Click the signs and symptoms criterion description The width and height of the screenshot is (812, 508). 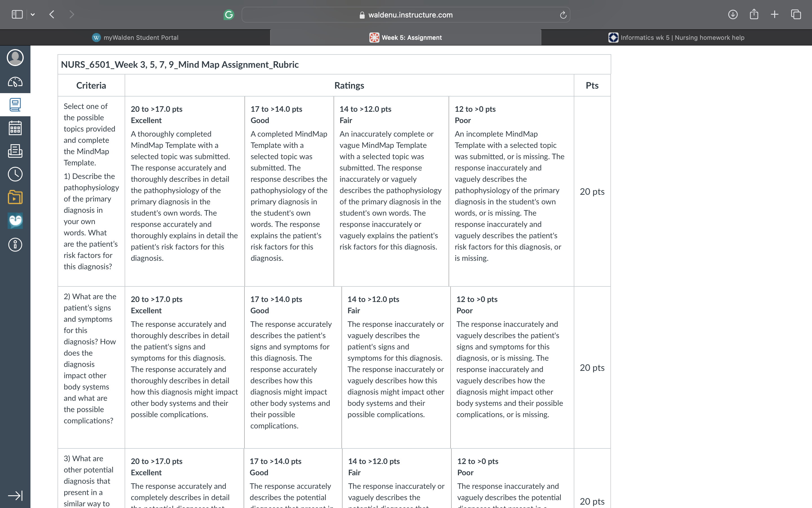(90, 358)
